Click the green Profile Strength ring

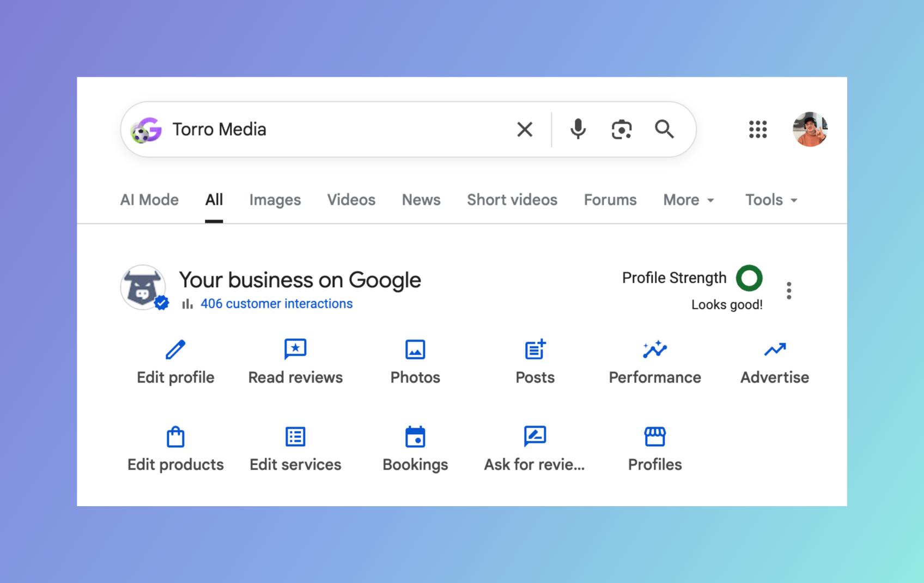[x=749, y=278]
